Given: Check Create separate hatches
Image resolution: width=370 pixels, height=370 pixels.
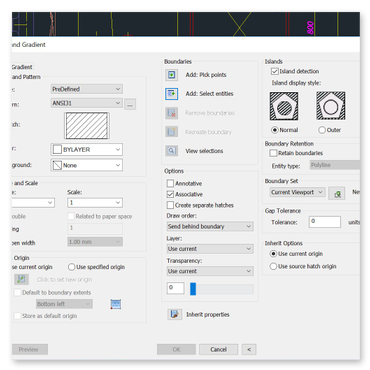Looking at the screenshot, I should tap(170, 205).
